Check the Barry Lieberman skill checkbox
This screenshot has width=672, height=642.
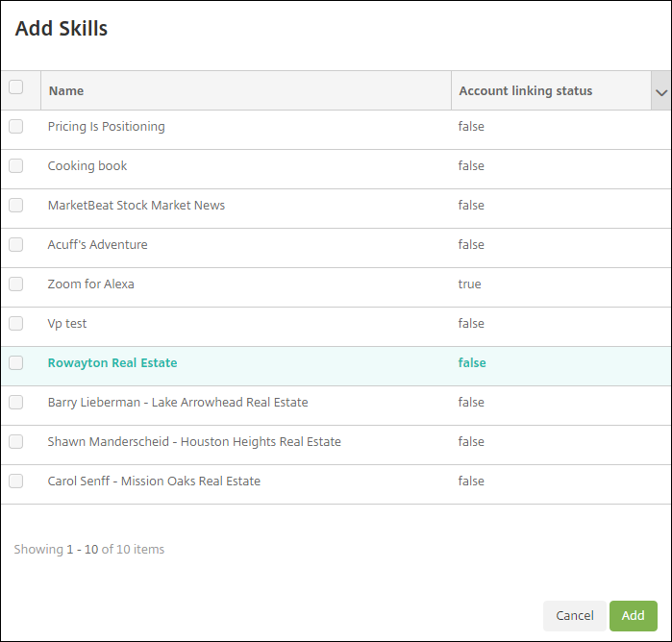[15, 402]
